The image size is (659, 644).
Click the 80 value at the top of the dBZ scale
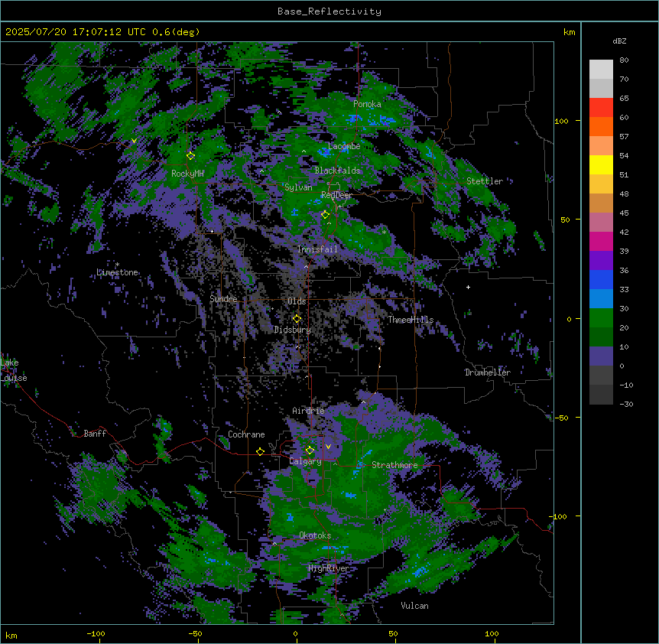click(x=624, y=60)
